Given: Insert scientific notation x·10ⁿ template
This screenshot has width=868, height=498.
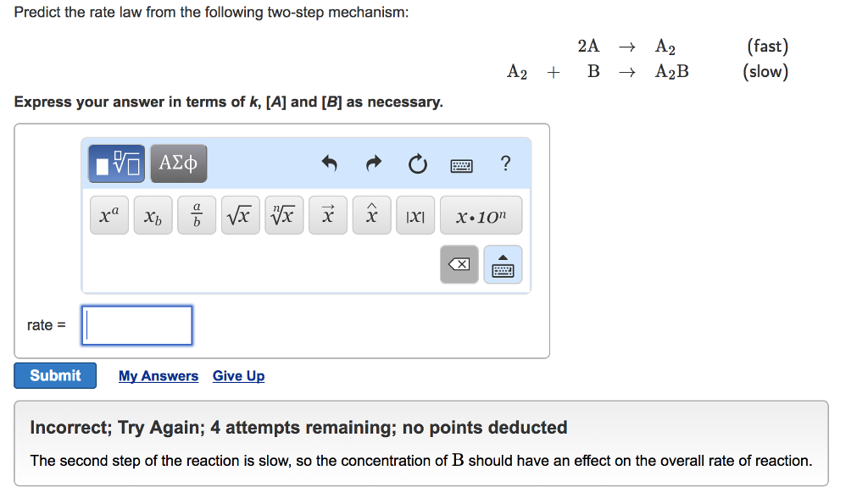Looking at the screenshot, I should point(481,215).
